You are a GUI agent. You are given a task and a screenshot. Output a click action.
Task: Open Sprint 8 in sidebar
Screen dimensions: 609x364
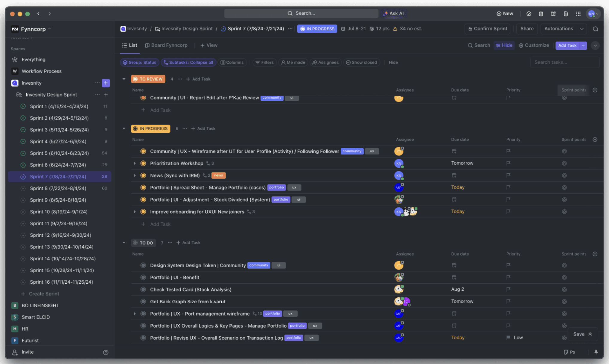click(58, 188)
